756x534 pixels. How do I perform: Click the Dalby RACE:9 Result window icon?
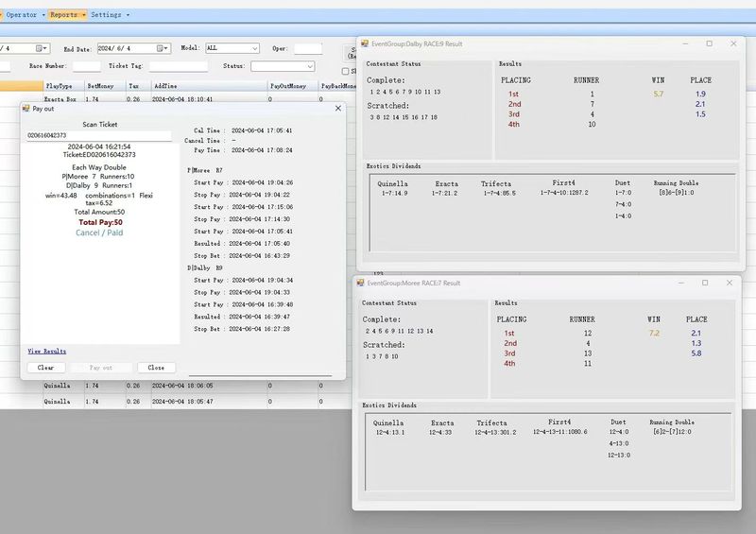[365, 43]
